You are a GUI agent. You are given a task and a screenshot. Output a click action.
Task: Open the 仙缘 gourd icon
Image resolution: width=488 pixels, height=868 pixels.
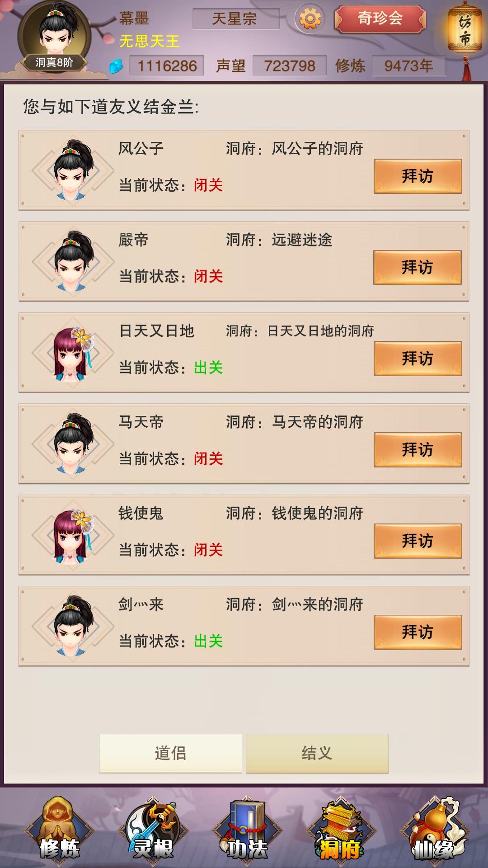pos(435,830)
